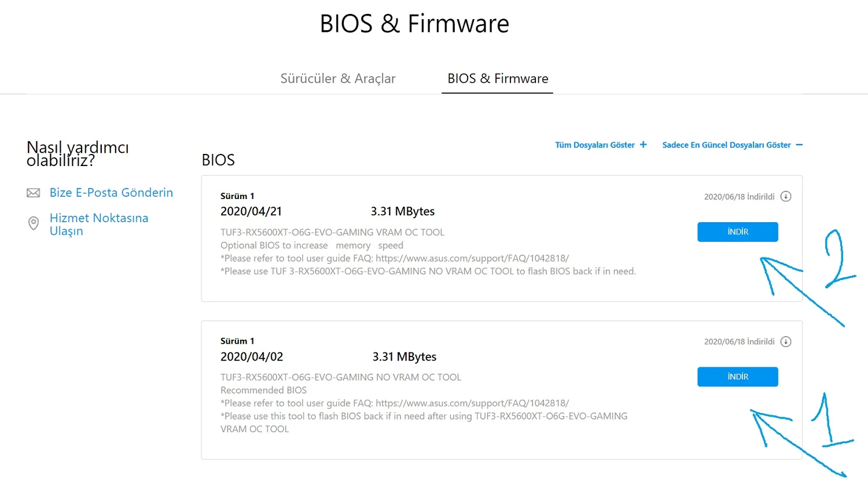The height and width of the screenshot is (486, 868).
Task: Collapse list with Sadece En Güncel Dosyaları Göster
Action: pyautogui.click(x=726, y=145)
